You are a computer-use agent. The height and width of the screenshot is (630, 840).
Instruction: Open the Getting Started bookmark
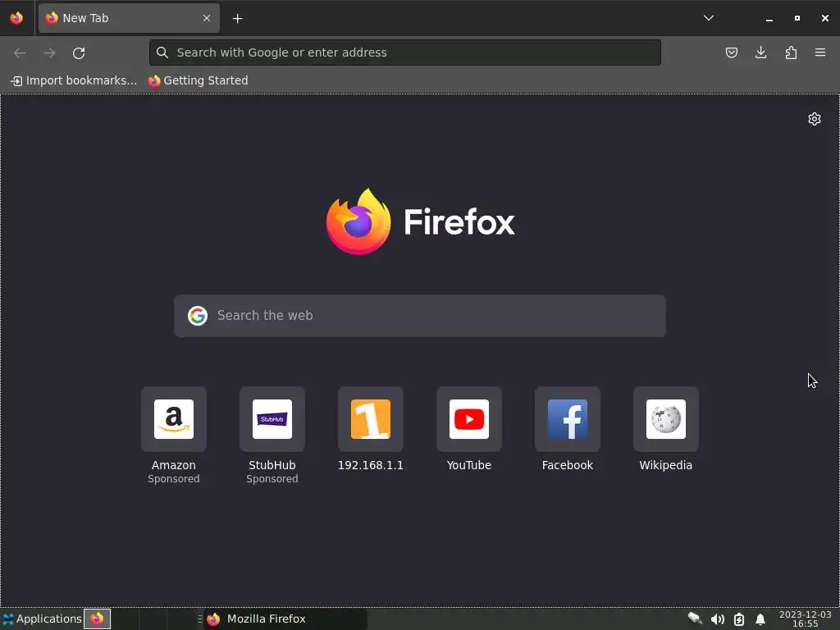(x=199, y=81)
